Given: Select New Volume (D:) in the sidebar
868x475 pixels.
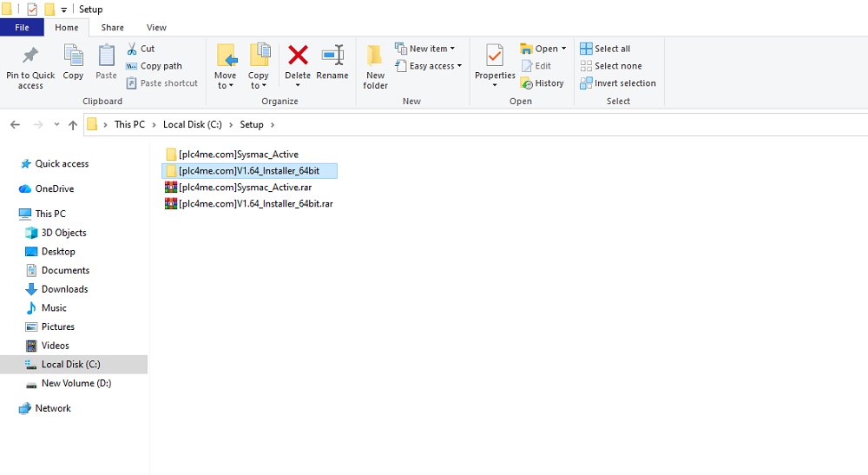Looking at the screenshot, I should (x=76, y=383).
